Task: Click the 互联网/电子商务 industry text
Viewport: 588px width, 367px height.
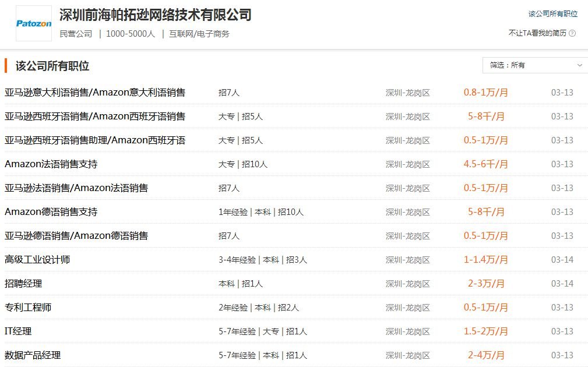Action: point(199,34)
